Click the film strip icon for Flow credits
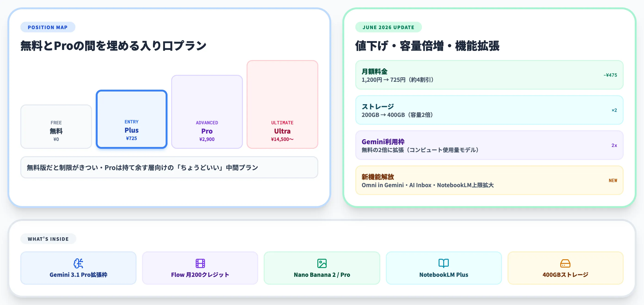The image size is (644, 305). click(x=200, y=263)
